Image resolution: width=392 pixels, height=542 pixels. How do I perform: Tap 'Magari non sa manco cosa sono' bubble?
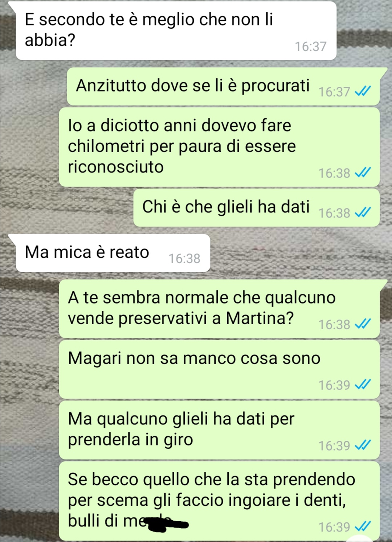219,369
